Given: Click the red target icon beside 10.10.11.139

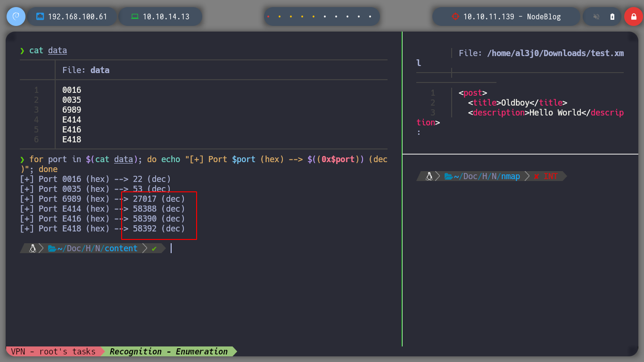Looking at the screenshot, I should click(455, 16).
